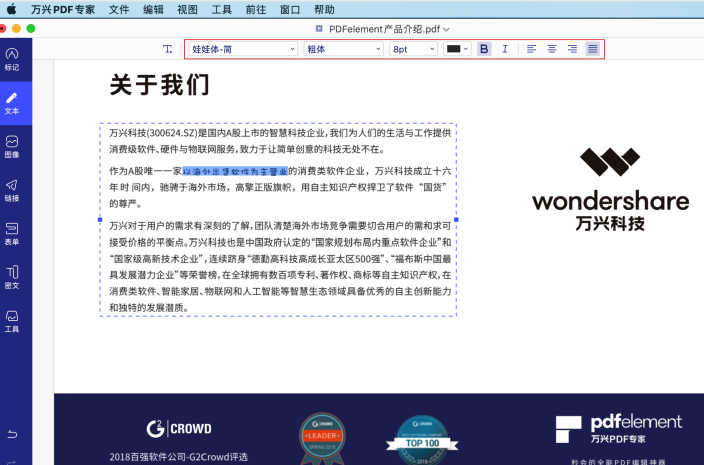704x465 pixels.
Task: Click the wondershare 万兴科技 logo image
Action: [x=610, y=189]
